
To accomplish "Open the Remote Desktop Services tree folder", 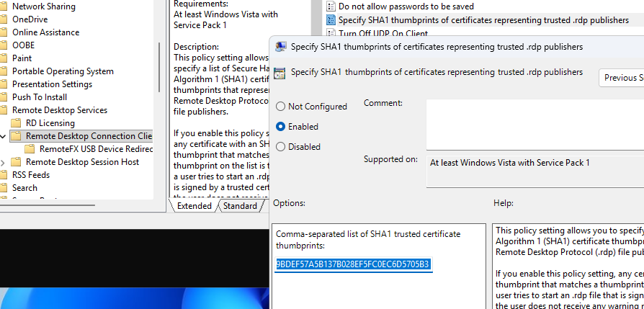I will coord(59,110).
